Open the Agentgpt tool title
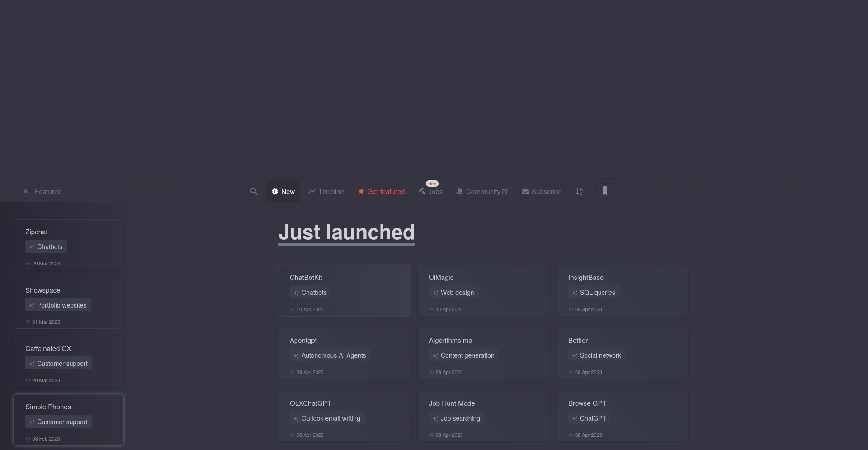This screenshot has width=868, height=450. [303, 341]
